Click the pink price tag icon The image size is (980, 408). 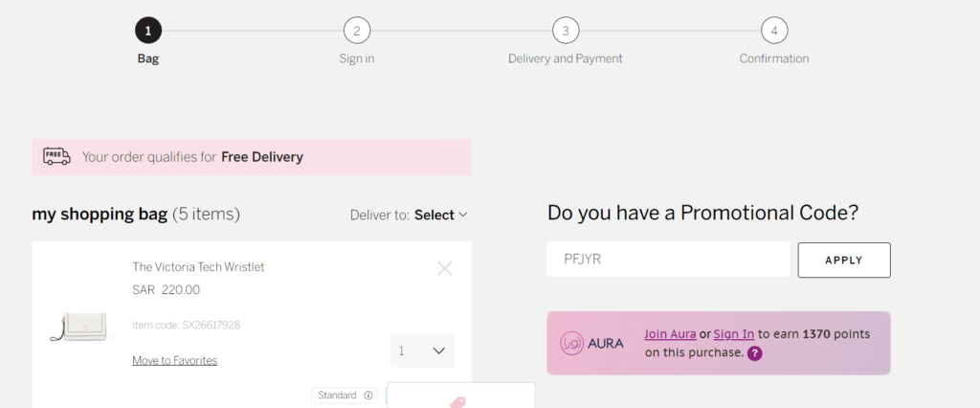458,401
